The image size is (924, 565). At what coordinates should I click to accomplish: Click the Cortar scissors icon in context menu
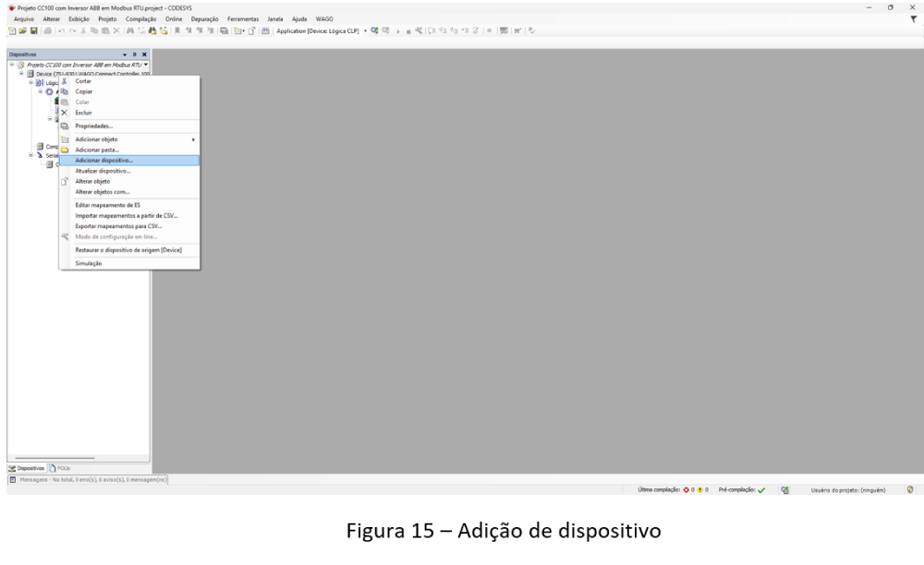coord(66,81)
